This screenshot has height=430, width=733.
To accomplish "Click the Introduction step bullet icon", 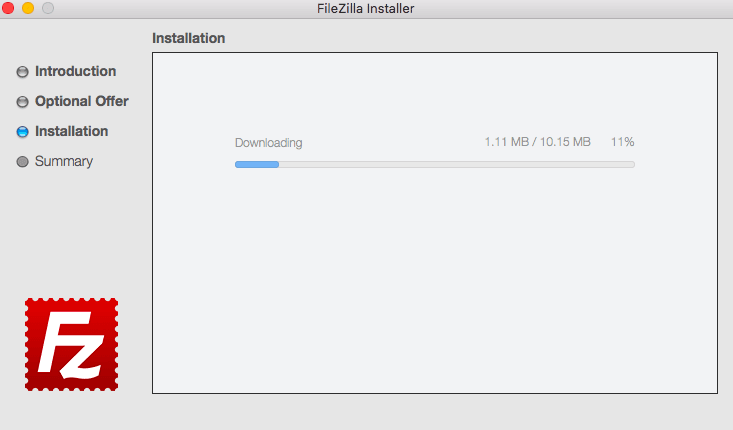I will tap(23, 72).
